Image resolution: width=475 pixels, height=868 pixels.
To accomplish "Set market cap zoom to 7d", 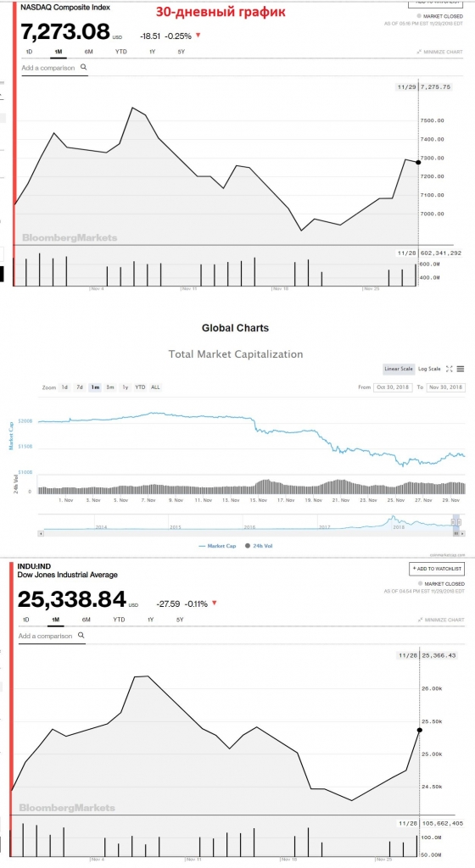I will point(80,387).
